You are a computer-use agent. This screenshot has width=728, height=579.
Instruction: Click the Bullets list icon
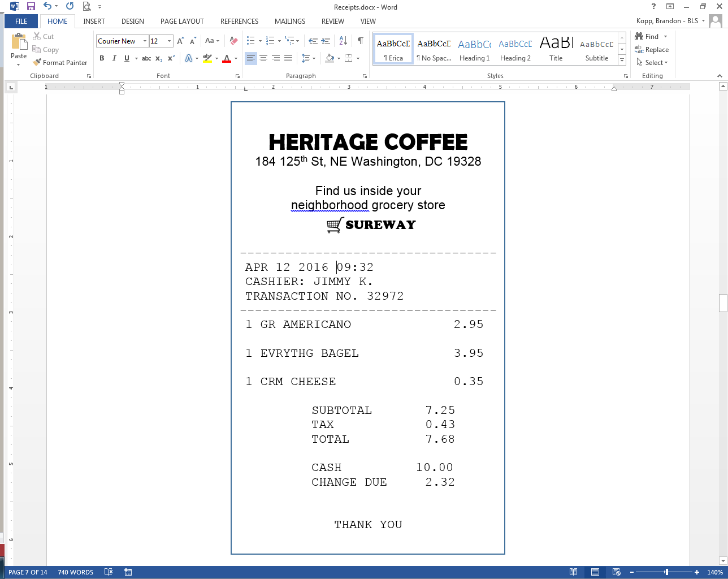pos(251,41)
